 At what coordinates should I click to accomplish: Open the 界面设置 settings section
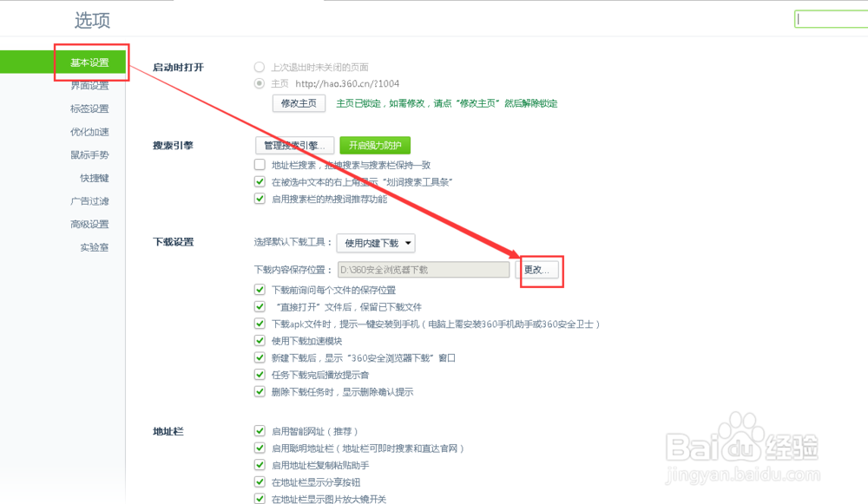tap(89, 85)
